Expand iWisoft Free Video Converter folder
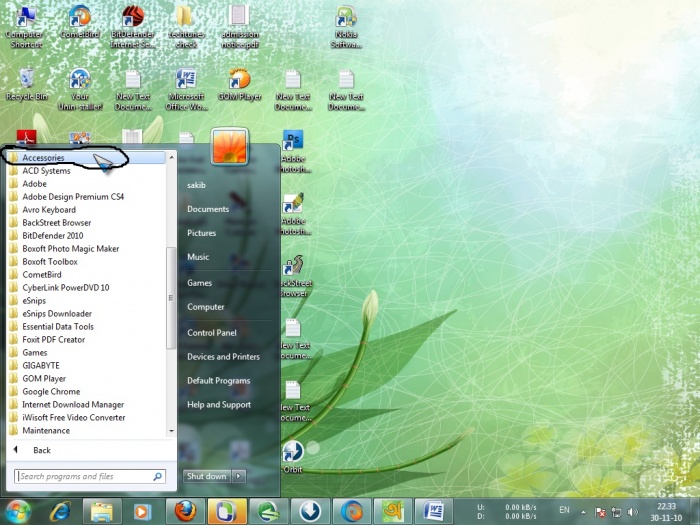This screenshot has width=700, height=525. click(87, 417)
